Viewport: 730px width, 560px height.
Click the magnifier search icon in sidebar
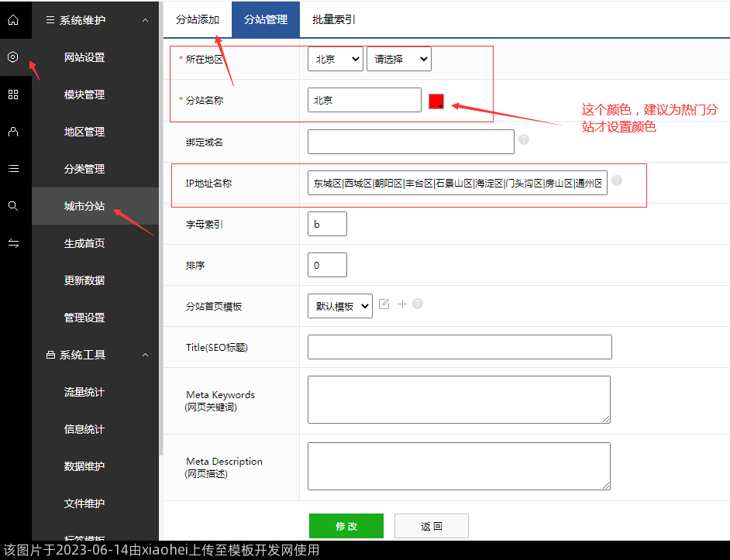13,206
